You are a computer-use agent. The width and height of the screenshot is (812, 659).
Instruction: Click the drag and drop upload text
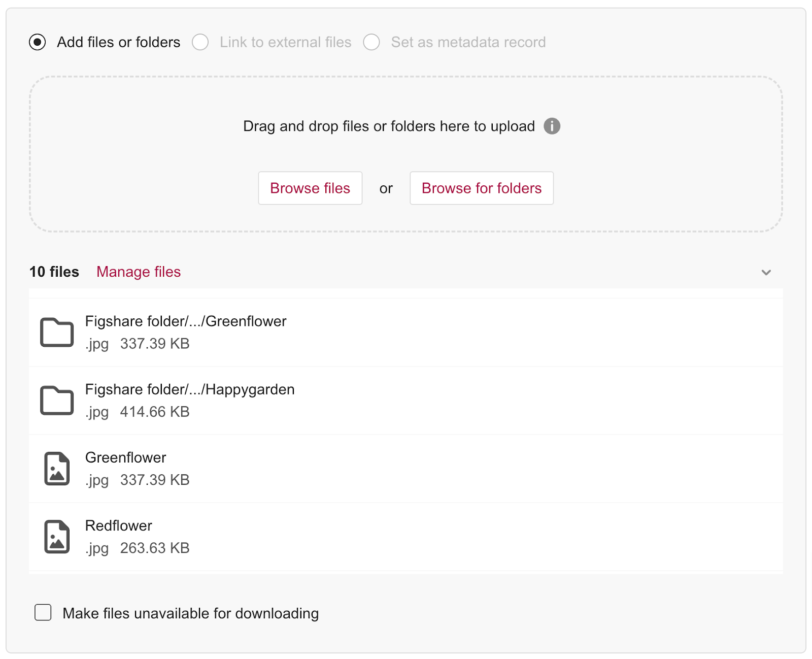click(389, 126)
